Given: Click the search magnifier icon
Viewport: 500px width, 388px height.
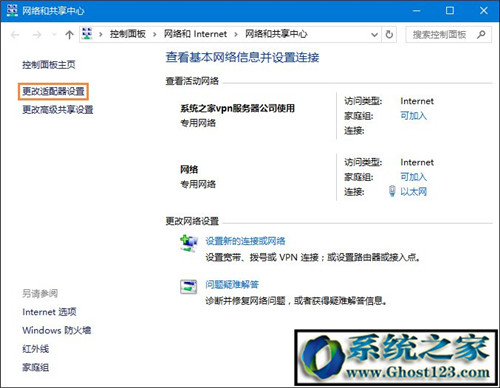Looking at the screenshot, I should [x=481, y=34].
